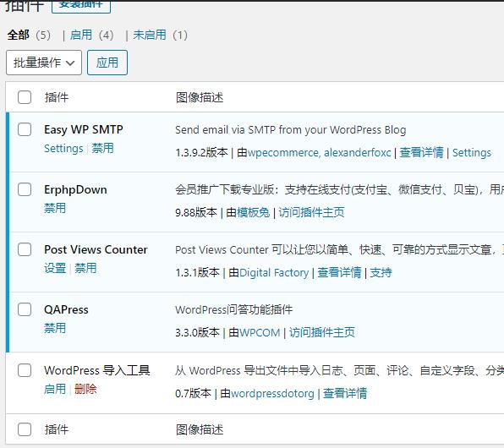Click the 应用 apply button
This screenshot has height=448, width=504.
(x=107, y=63)
